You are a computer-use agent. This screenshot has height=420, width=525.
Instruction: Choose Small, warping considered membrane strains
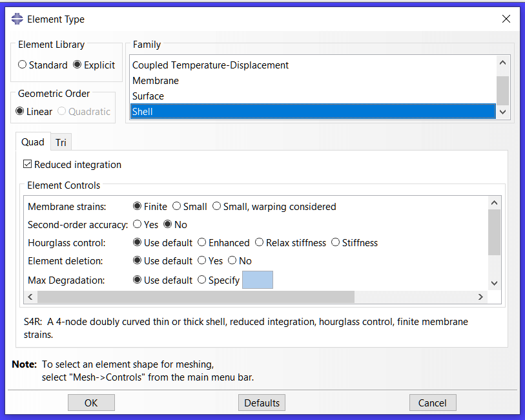218,207
